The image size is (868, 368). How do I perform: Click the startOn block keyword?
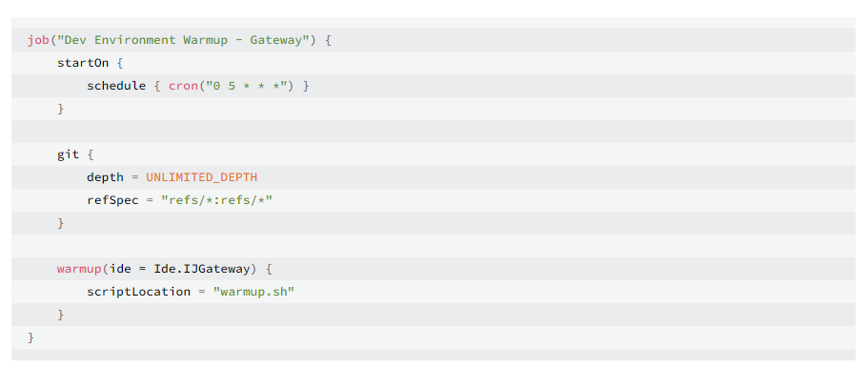83,63
